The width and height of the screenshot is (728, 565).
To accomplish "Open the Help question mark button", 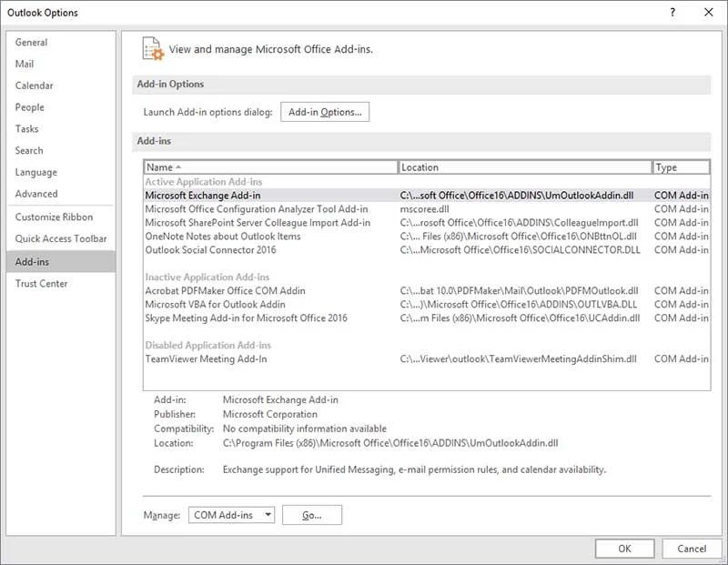I will pos(672,13).
